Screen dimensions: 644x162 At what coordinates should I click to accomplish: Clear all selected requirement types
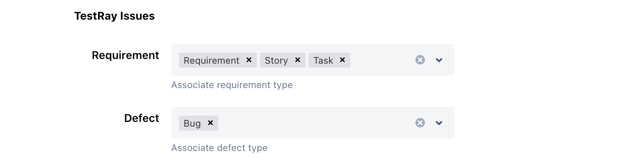(420, 60)
